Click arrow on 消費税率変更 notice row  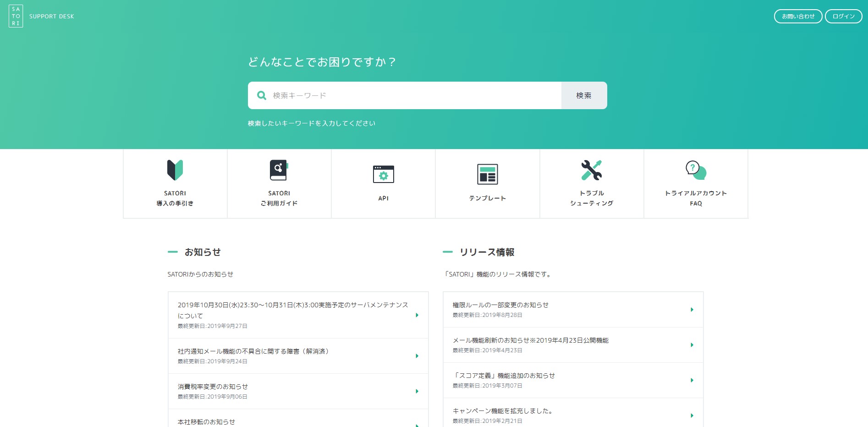417,391
